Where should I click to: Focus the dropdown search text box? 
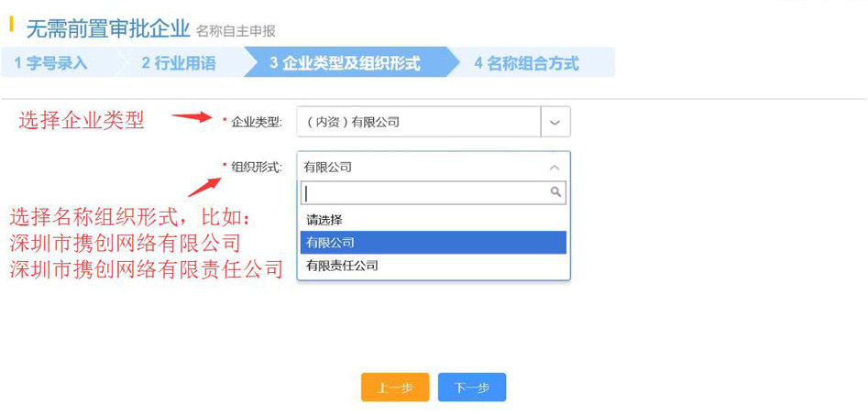point(424,192)
